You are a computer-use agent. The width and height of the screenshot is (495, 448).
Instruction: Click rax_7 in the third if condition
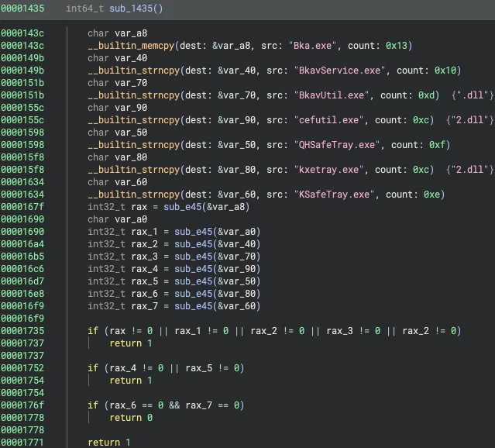[199, 405]
